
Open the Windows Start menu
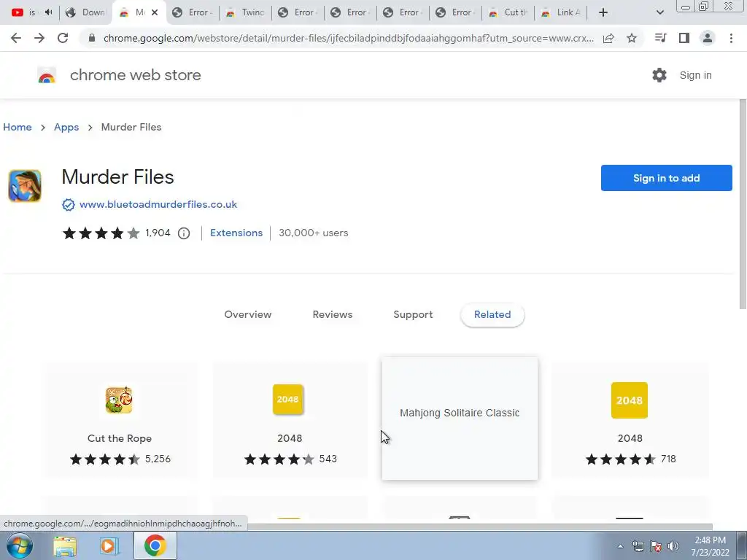20,545
